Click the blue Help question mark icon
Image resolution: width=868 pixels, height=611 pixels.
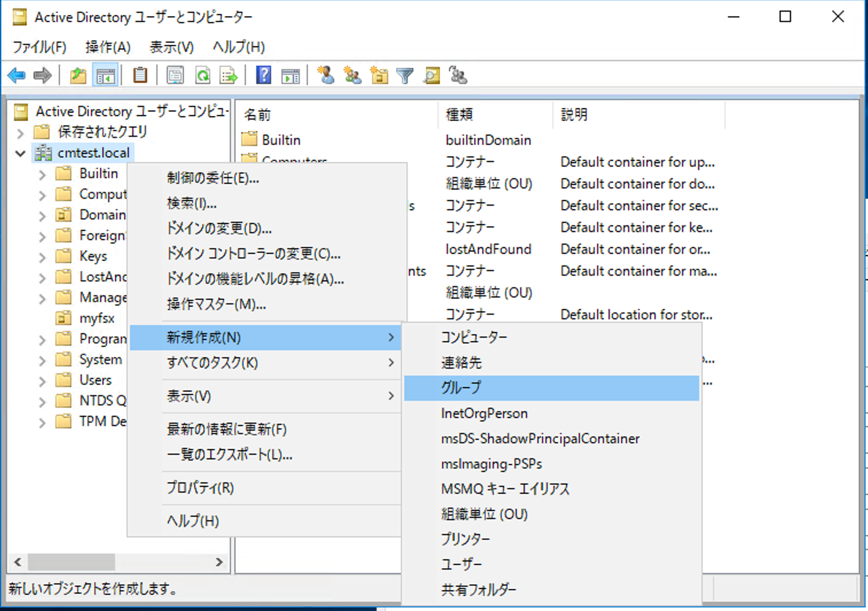tap(263, 75)
